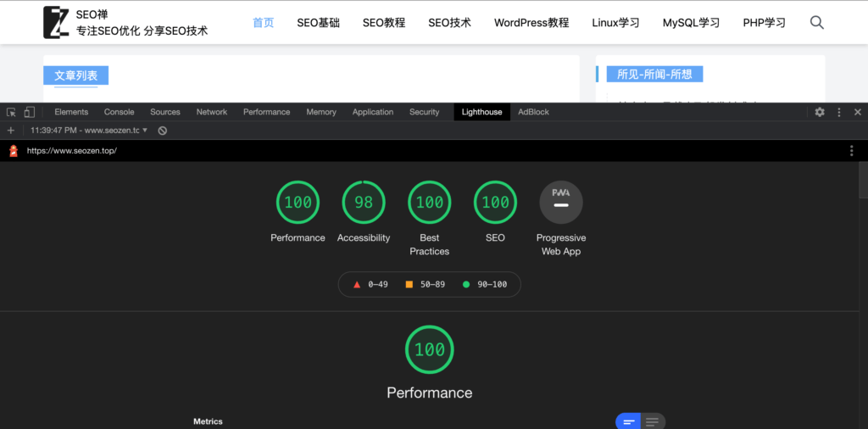Open DevTools settings gear
The width and height of the screenshot is (868, 429).
820,112
